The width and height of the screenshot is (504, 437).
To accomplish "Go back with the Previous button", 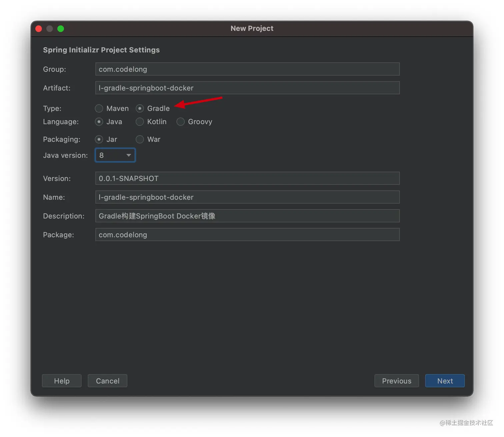I will pyautogui.click(x=397, y=381).
